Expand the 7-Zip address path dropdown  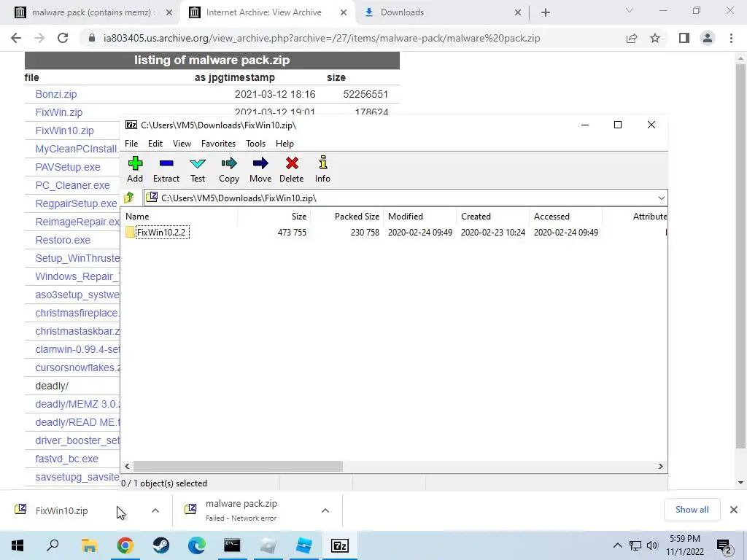pyautogui.click(x=661, y=198)
